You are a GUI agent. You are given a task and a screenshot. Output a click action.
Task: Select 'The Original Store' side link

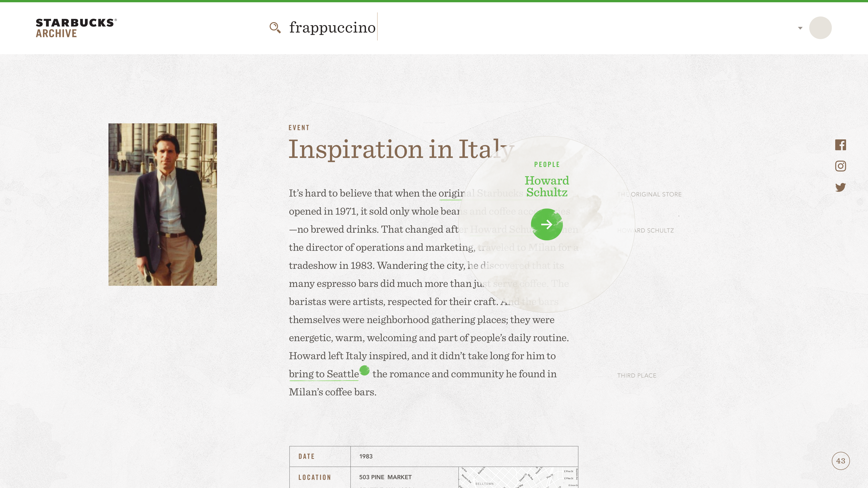(649, 194)
